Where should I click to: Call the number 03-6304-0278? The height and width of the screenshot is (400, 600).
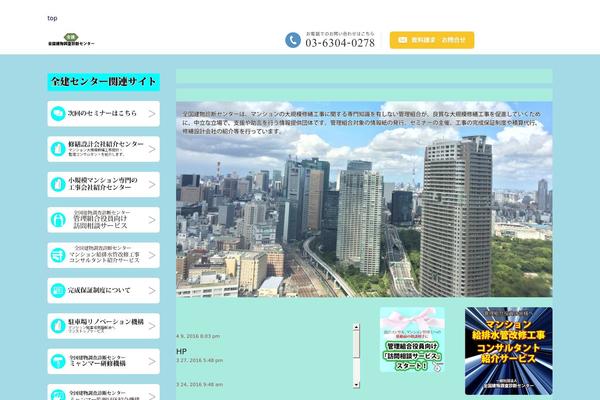tap(340, 43)
